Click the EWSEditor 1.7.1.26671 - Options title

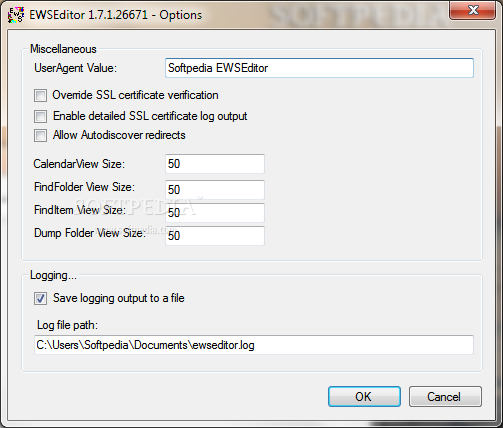coord(116,15)
